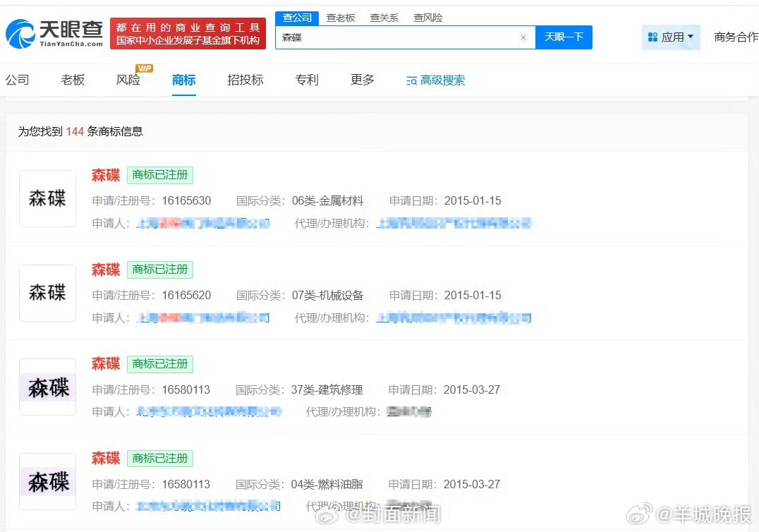The image size is (759, 532).
Task: Open trademark image for 37类-建筑修理 entry
Action: point(47,387)
